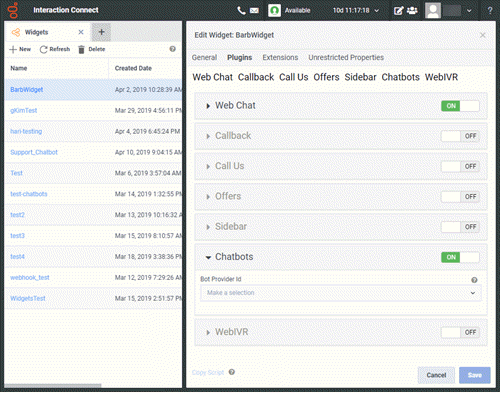Jump to Offers plugin heading link
This screenshot has height=393, width=500.
[326, 77]
